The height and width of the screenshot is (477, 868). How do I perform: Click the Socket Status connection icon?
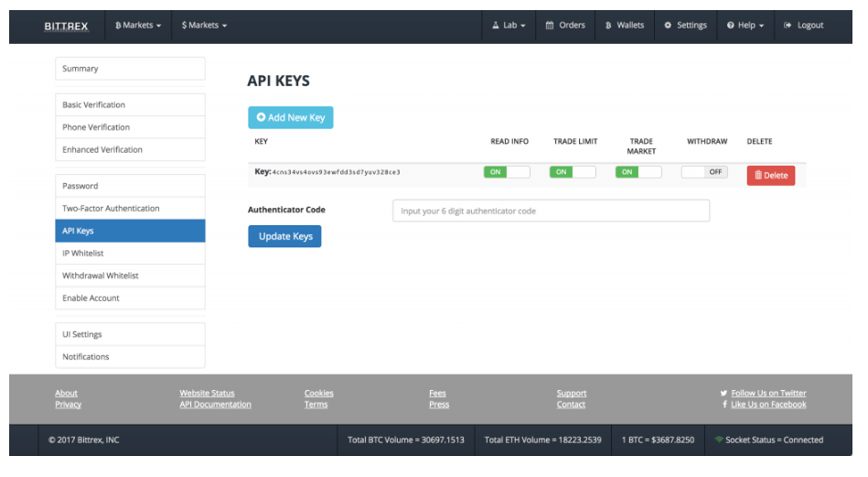[719, 440]
